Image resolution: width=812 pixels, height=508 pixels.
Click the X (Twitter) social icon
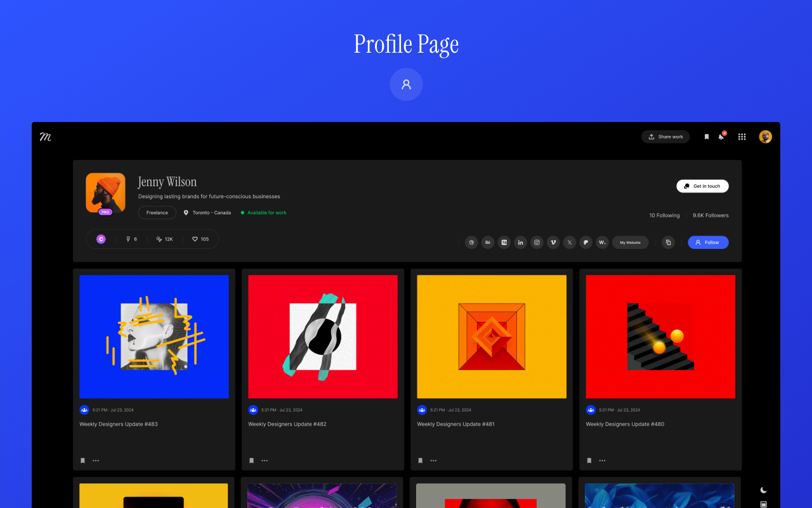[569, 242]
